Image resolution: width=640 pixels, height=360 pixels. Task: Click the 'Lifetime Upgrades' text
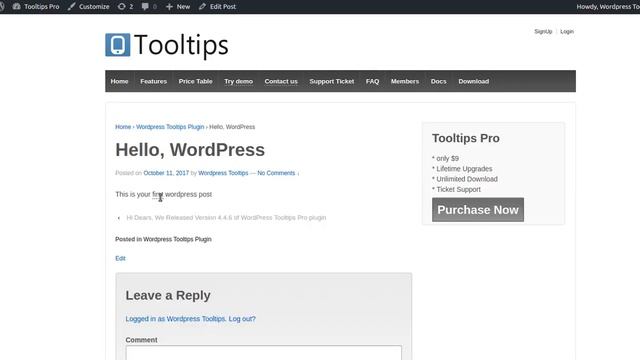click(464, 169)
